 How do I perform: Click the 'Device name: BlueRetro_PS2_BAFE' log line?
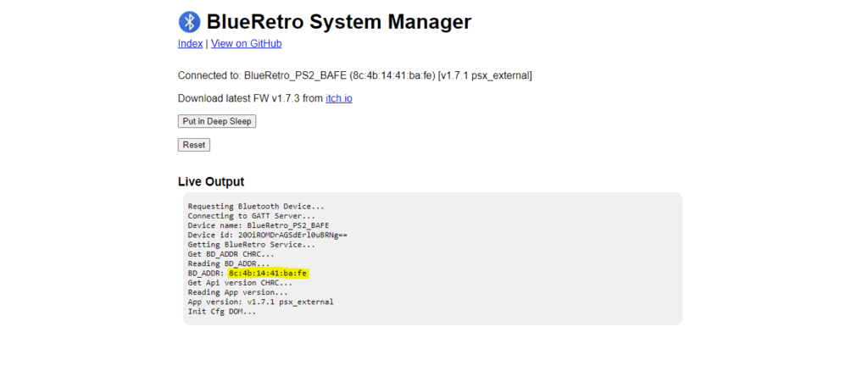click(x=258, y=225)
